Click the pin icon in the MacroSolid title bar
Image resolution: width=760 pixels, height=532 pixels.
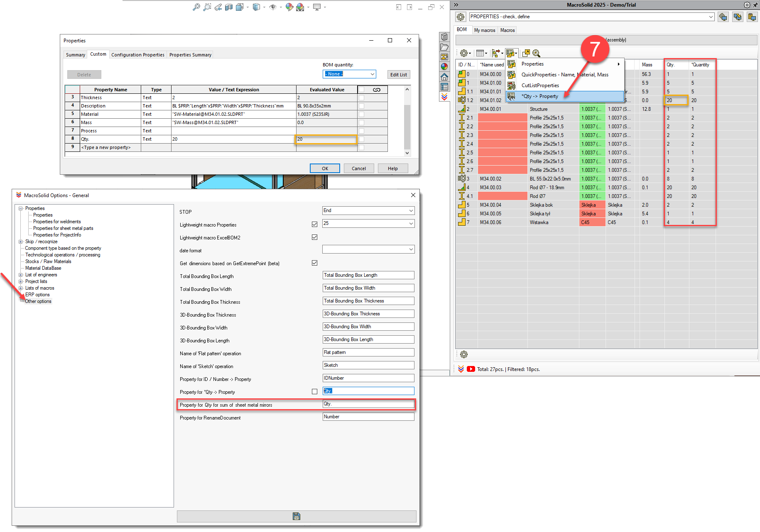(755, 5)
